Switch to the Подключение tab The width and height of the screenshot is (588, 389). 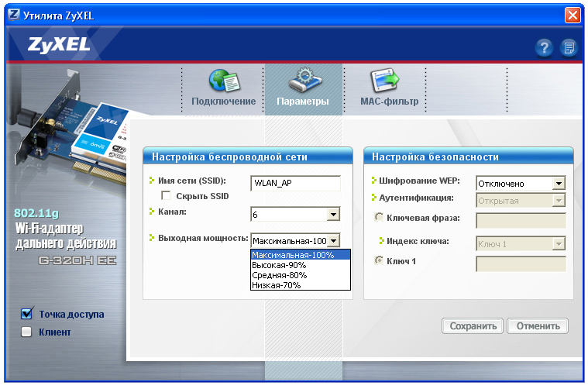[x=223, y=102]
